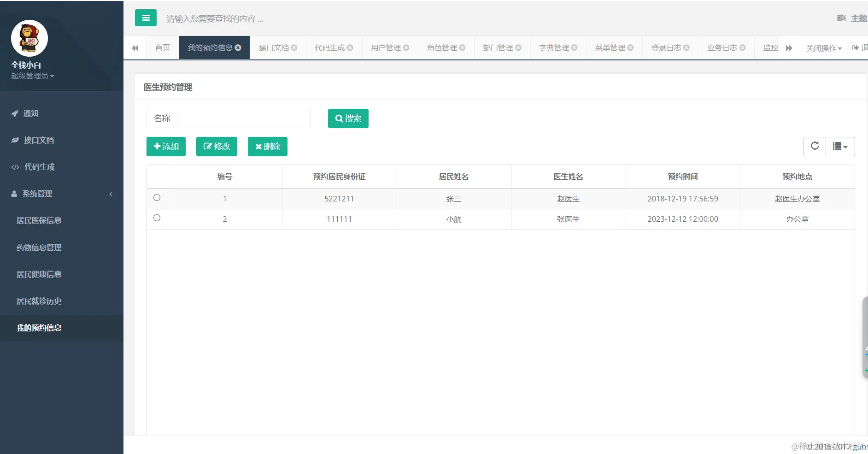Switch to the 业务日志 tab
868x454 pixels.
(x=722, y=47)
